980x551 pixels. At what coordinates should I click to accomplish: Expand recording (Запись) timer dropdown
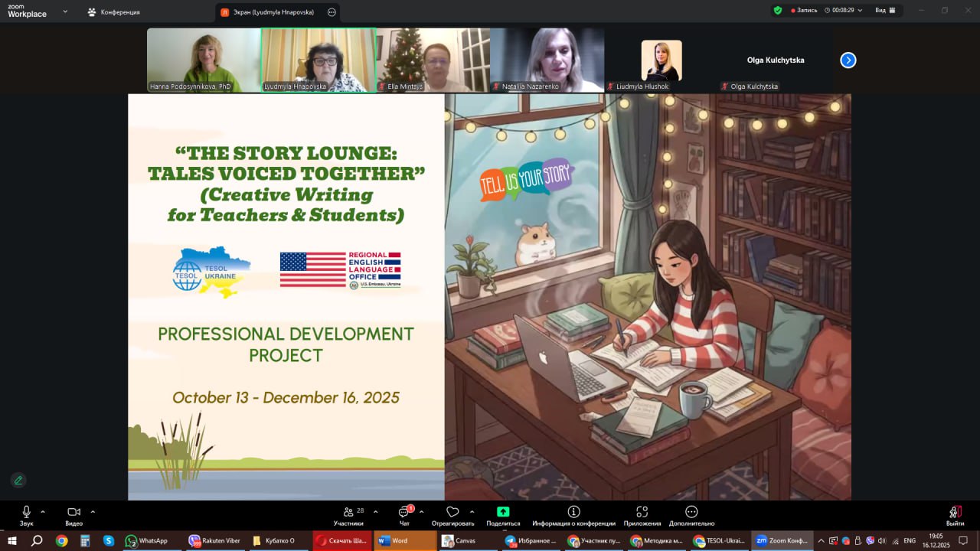coord(860,11)
